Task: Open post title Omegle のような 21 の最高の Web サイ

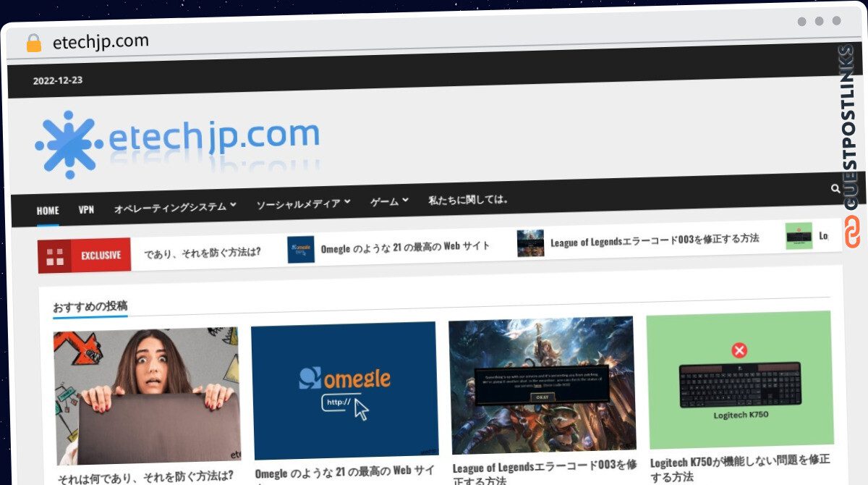Action: click(345, 471)
